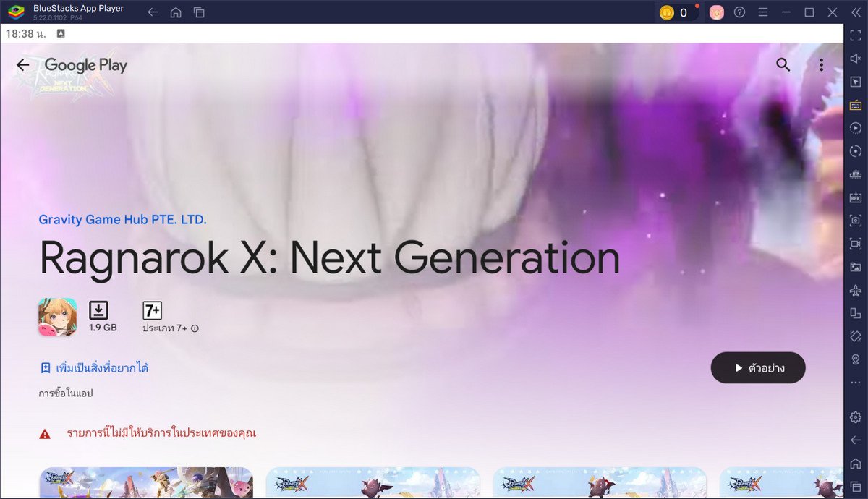This screenshot has height=499, width=868.
Task: Open recent apps in sidebar
Action: point(856,487)
